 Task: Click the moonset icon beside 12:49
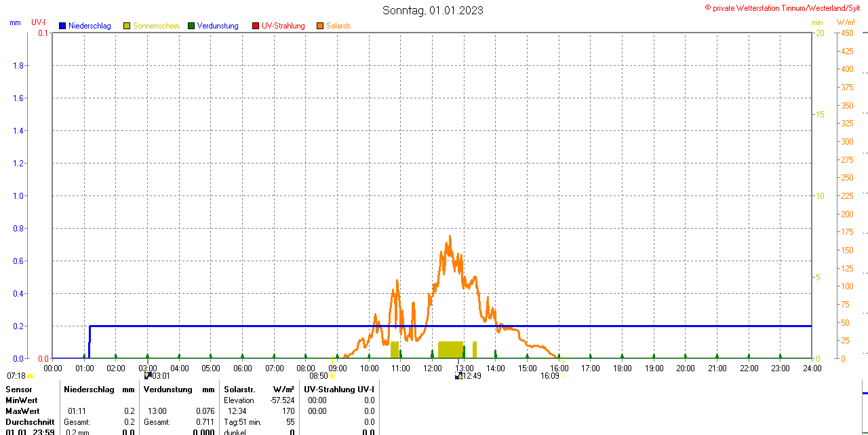459,375
